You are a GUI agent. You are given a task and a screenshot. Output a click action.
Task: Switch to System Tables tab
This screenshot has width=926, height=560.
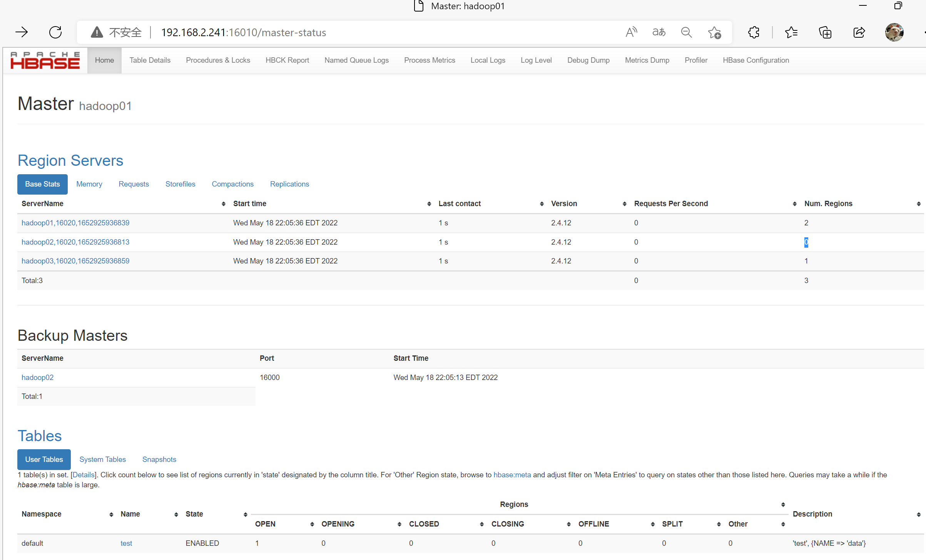tap(102, 459)
